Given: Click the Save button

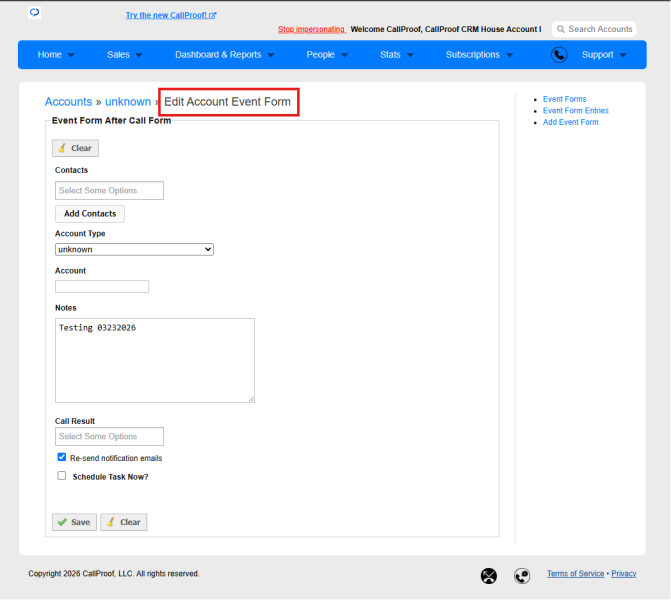Looking at the screenshot, I should (74, 522).
